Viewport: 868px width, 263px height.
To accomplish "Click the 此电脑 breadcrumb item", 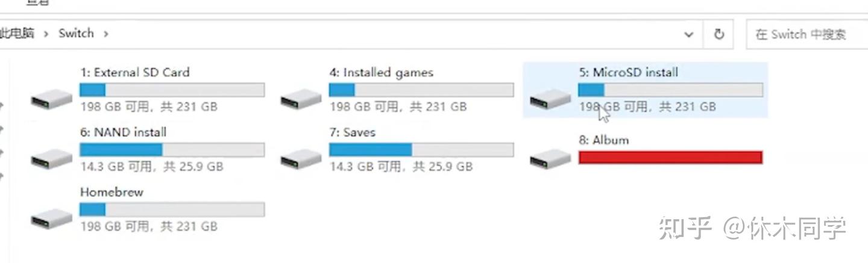I will click(17, 34).
